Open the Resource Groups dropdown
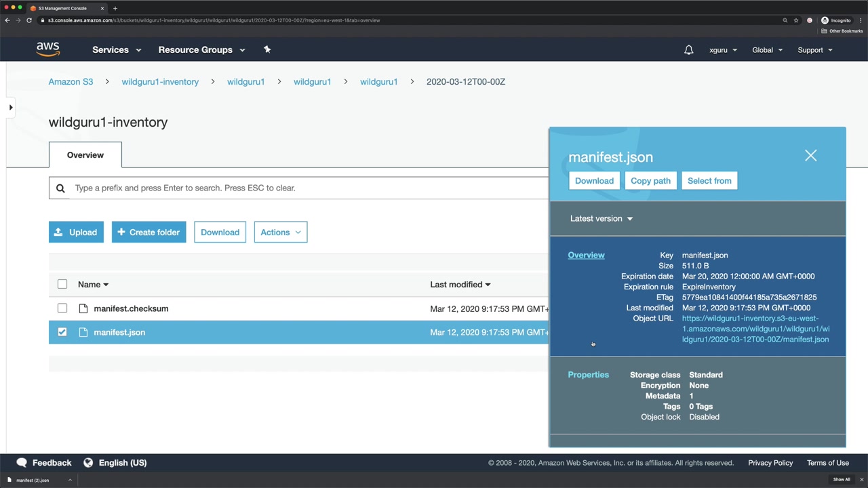Viewport: 868px width, 488px height. point(201,49)
